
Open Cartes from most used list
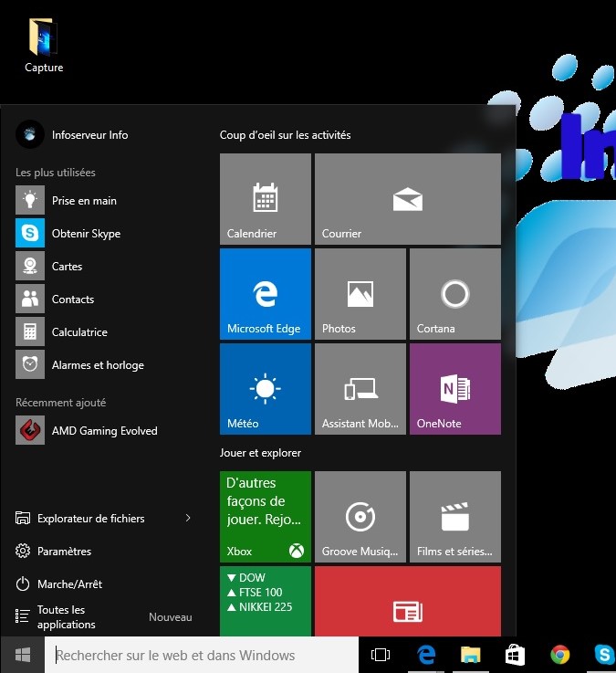click(x=103, y=266)
